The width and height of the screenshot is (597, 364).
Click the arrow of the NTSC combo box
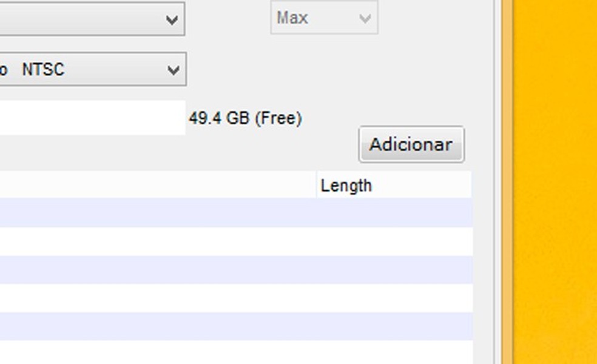(x=173, y=70)
